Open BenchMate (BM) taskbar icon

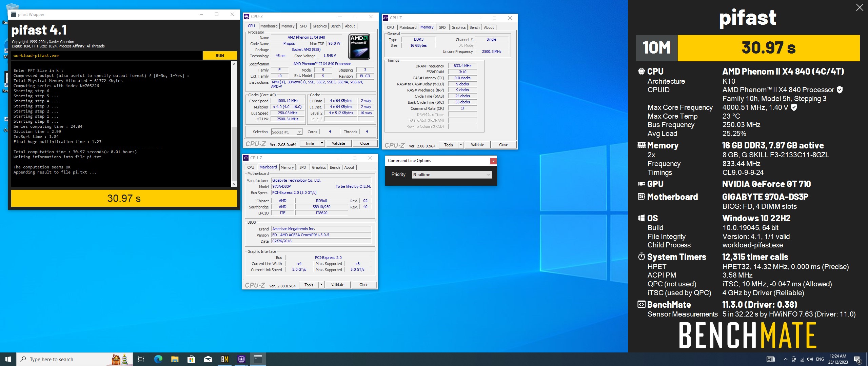pyautogui.click(x=225, y=359)
